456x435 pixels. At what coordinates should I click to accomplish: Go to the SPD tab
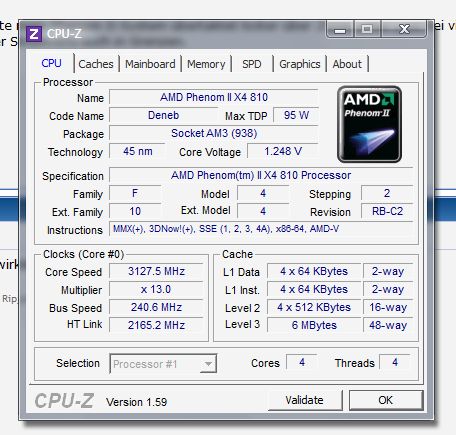252,64
